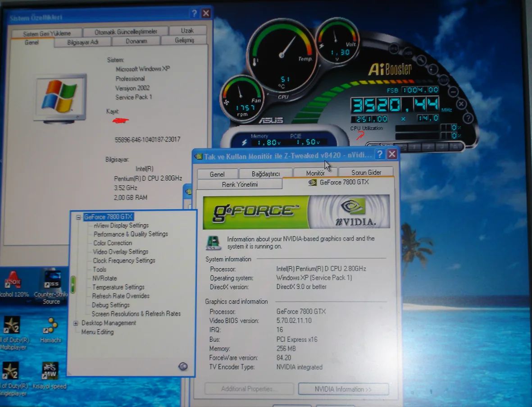Select profile button 1 in AiBooster
Image resolution: width=532 pixels, height=407 pixels.
415,146
